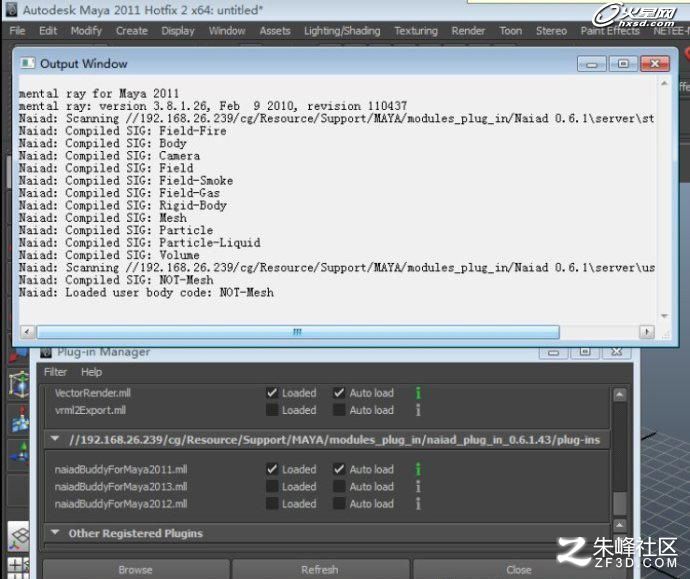This screenshot has width=690, height=579.
Task: Select naiadBuddyForMaya2011.mll plugin name
Action: tap(121, 469)
